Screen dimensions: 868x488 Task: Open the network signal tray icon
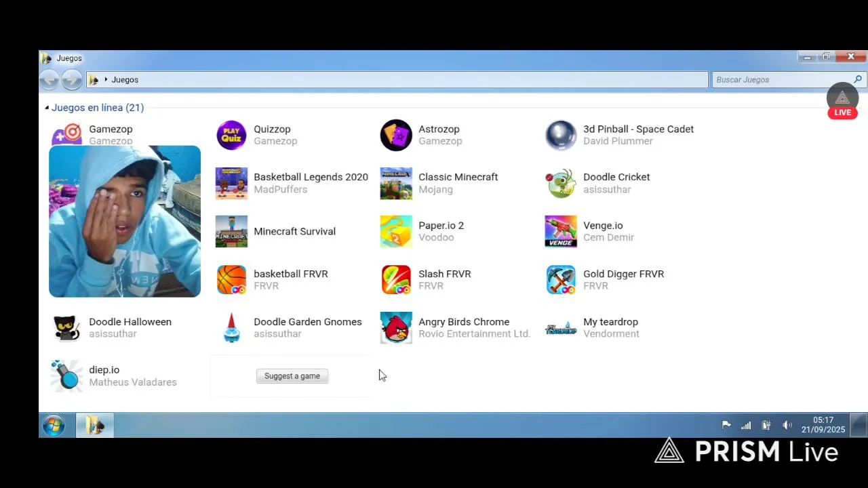[x=746, y=426]
